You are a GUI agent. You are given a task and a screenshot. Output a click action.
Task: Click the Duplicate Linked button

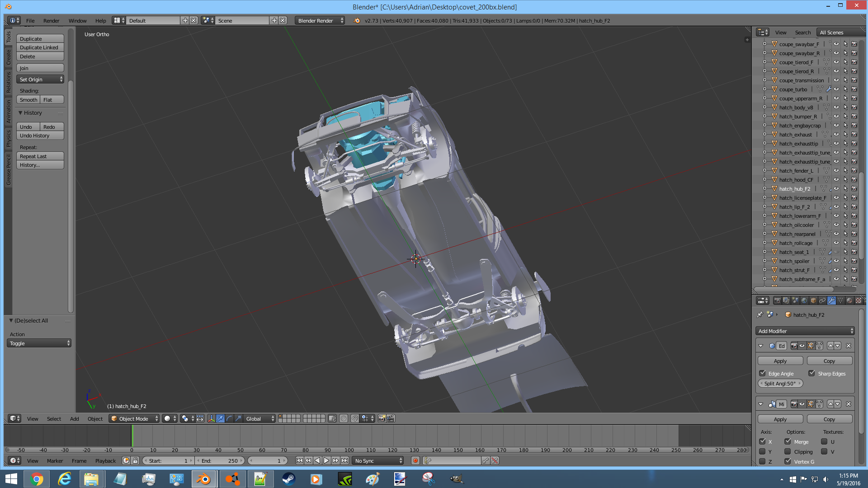(x=40, y=47)
